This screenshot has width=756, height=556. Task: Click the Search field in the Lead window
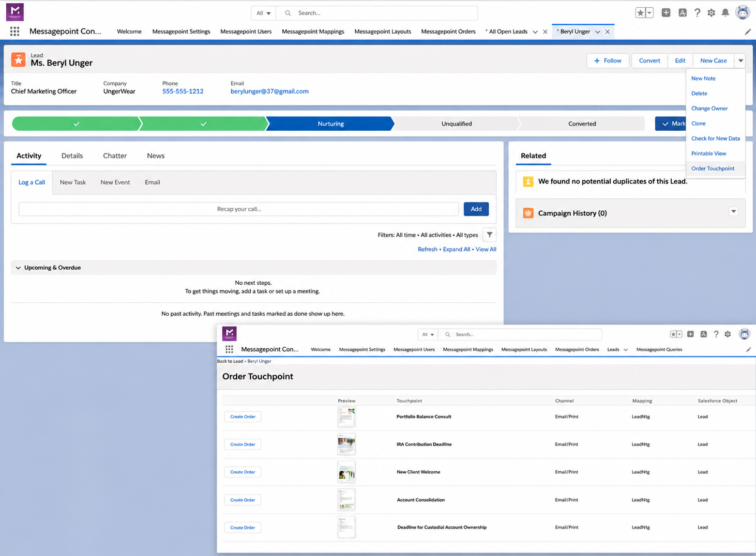pos(377,13)
